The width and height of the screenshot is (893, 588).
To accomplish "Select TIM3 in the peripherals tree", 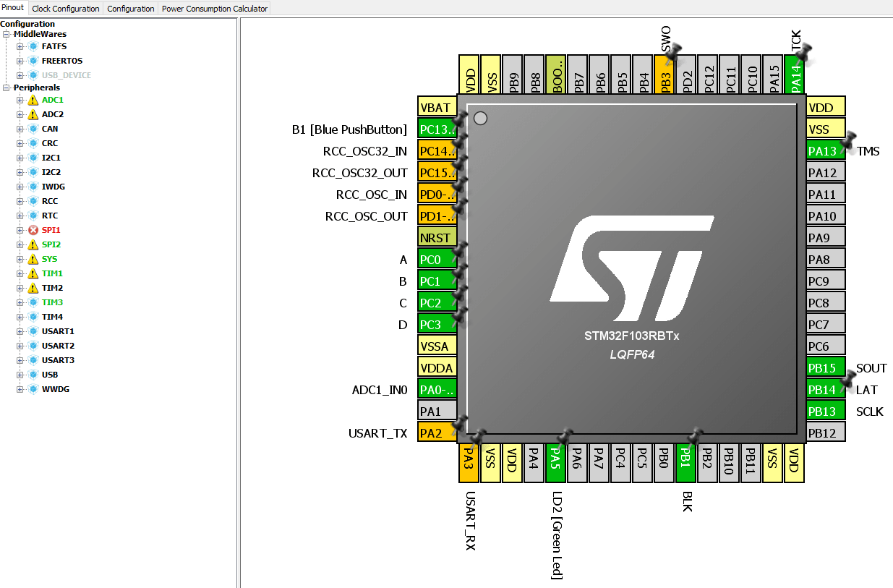I will coord(52,302).
